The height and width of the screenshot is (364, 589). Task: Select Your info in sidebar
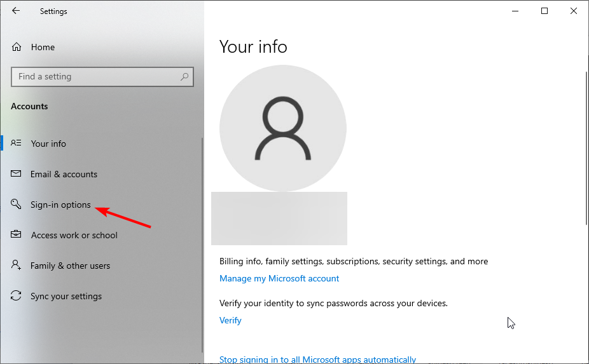(x=48, y=144)
